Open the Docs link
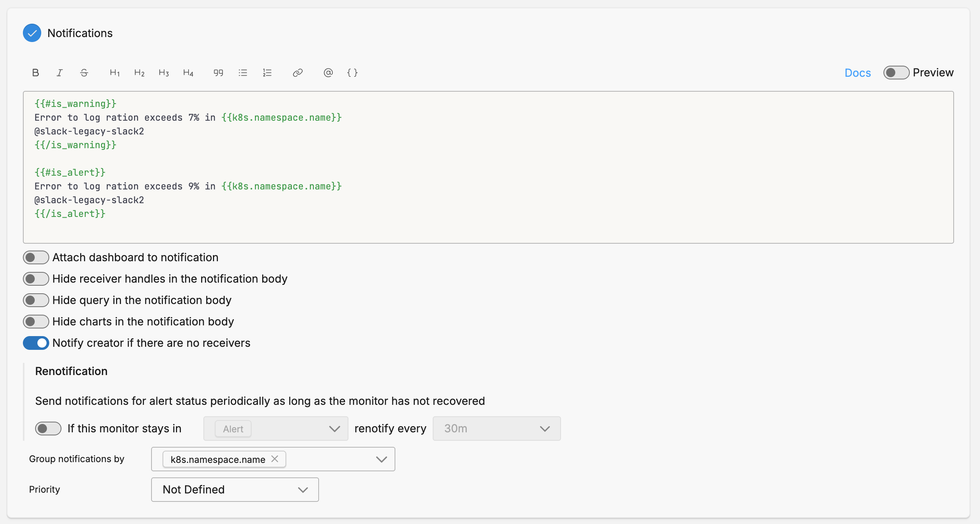This screenshot has width=980, height=524. point(857,73)
